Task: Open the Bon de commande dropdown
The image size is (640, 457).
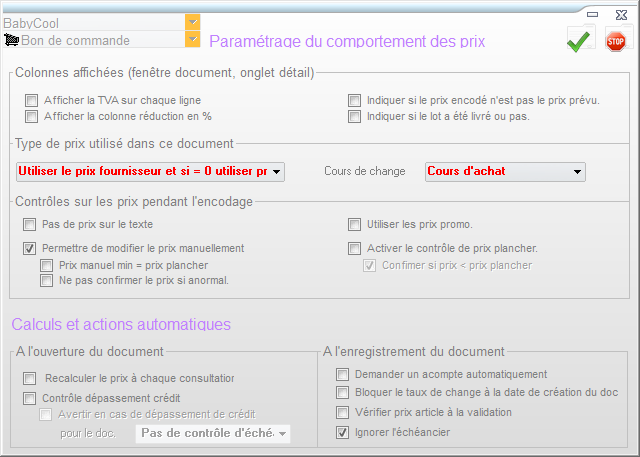Action: pos(192,40)
